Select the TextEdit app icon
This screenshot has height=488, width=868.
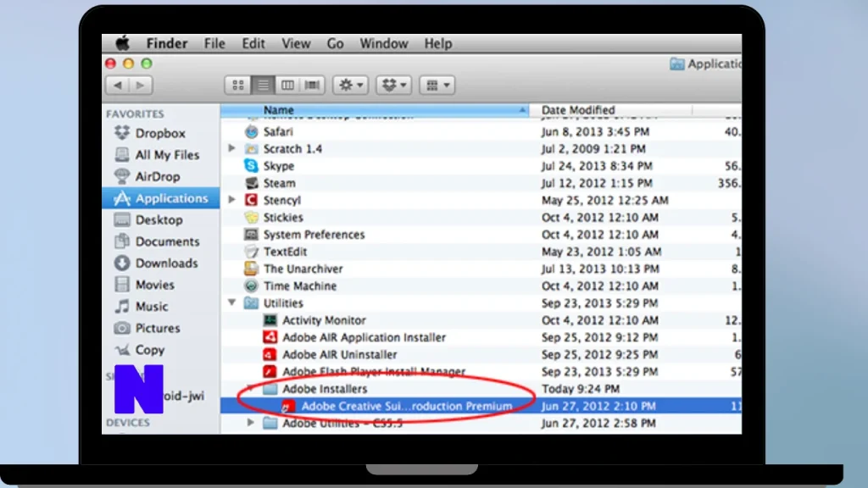(251, 252)
